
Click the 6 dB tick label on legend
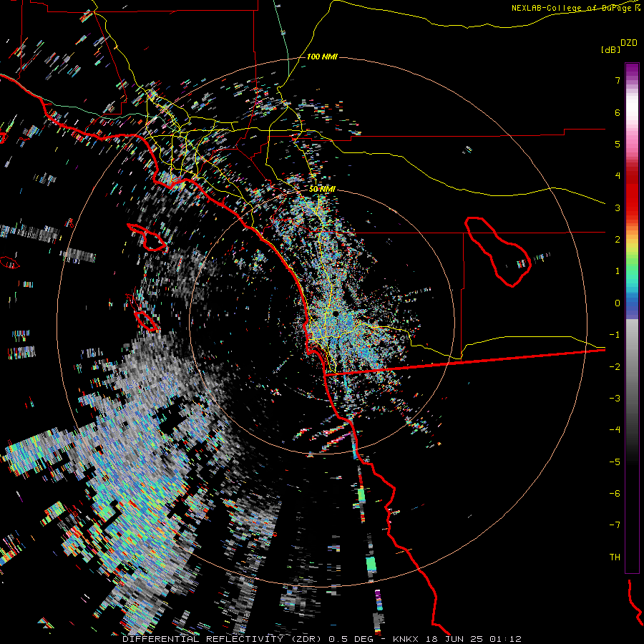(618, 112)
